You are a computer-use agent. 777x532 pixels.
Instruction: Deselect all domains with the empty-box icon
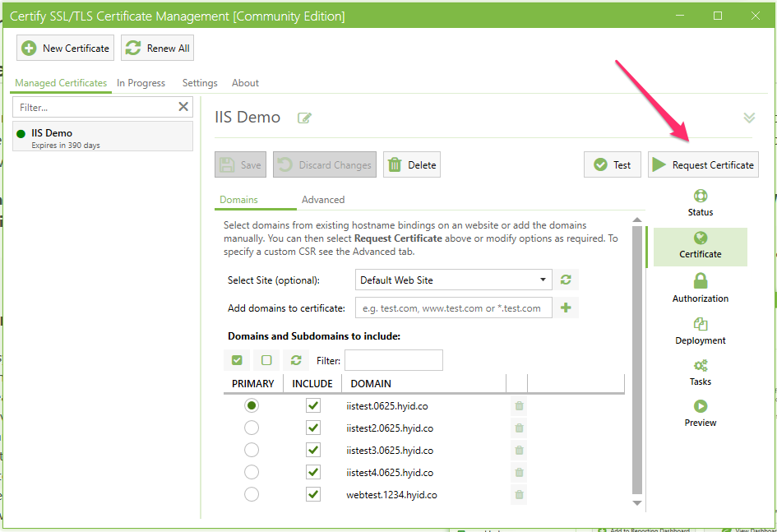point(266,360)
